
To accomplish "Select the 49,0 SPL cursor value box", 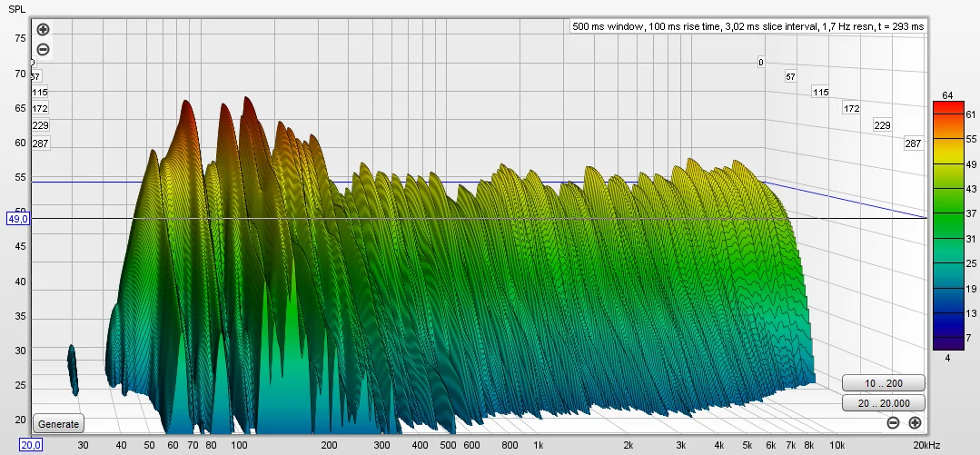I will click(x=17, y=219).
